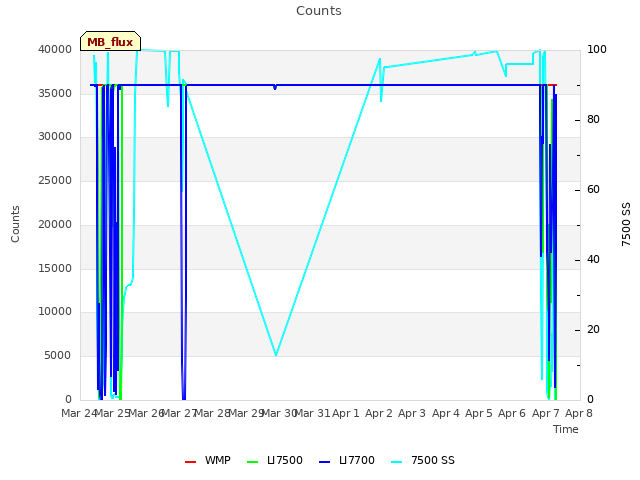Click the cyan 7500 SS legend swatch
Image resolution: width=640 pixels, height=480 pixels.
396,462
